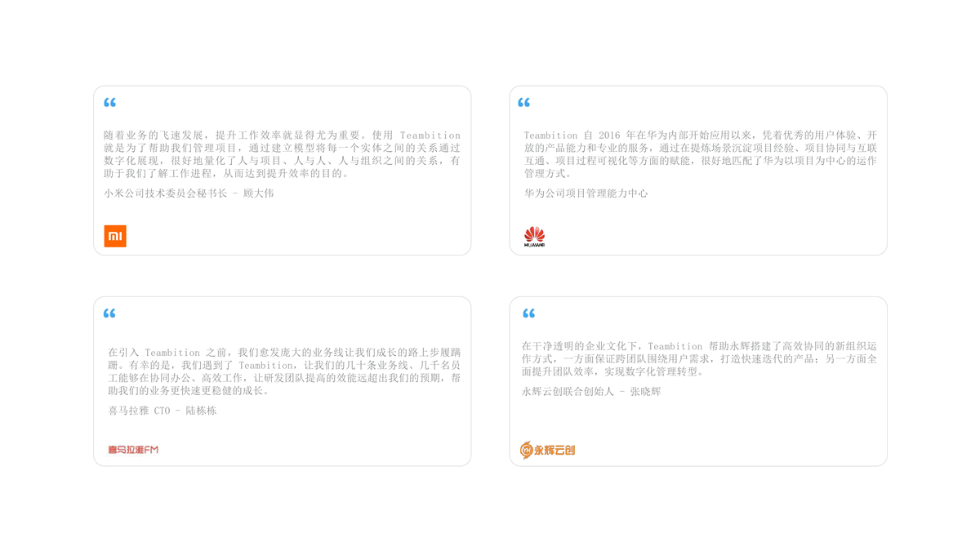Click the 永辉云创 orange logo
The height and width of the screenshot is (551, 980).
pos(548,450)
